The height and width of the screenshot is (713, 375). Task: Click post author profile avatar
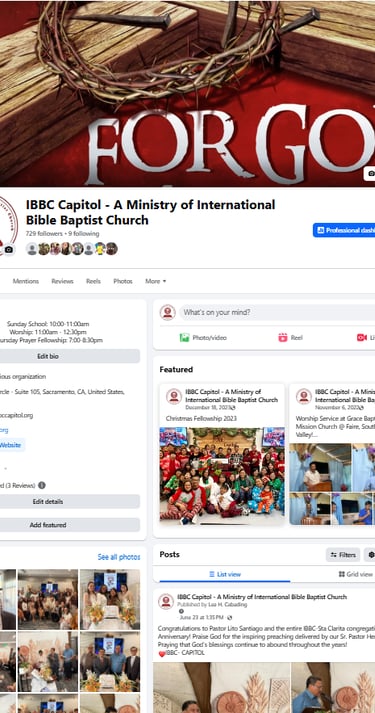click(x=166, y=601)
